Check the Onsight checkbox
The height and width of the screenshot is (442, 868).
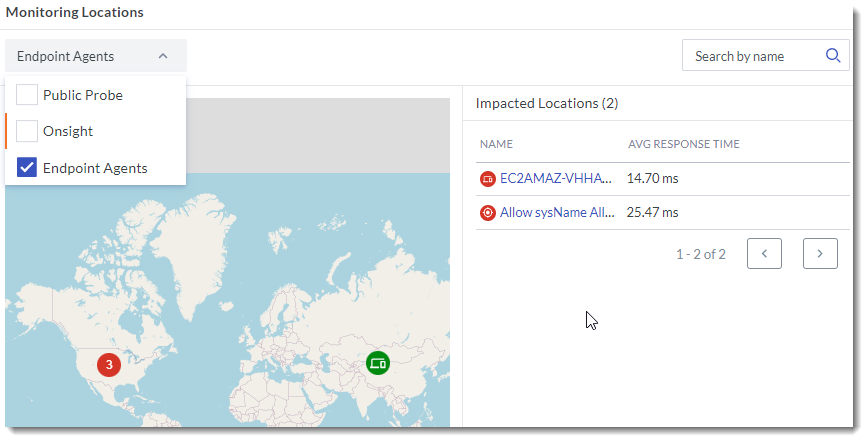coord(27,131)
